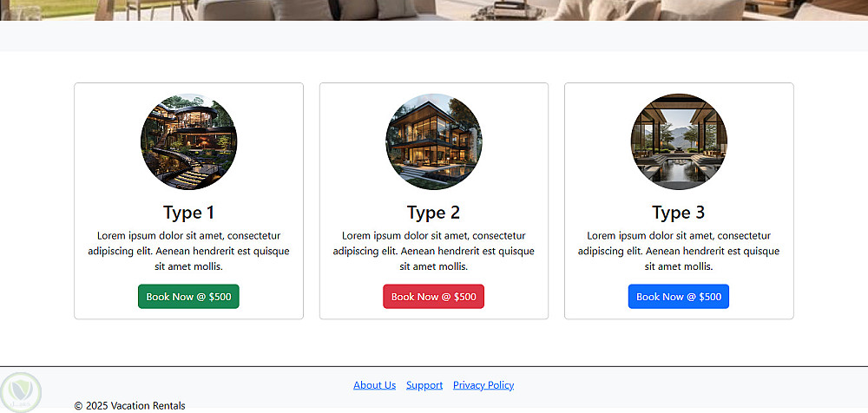
Task: Click the Lorem ipsum paragraph under Type 2
Action: tap(434, 251)
